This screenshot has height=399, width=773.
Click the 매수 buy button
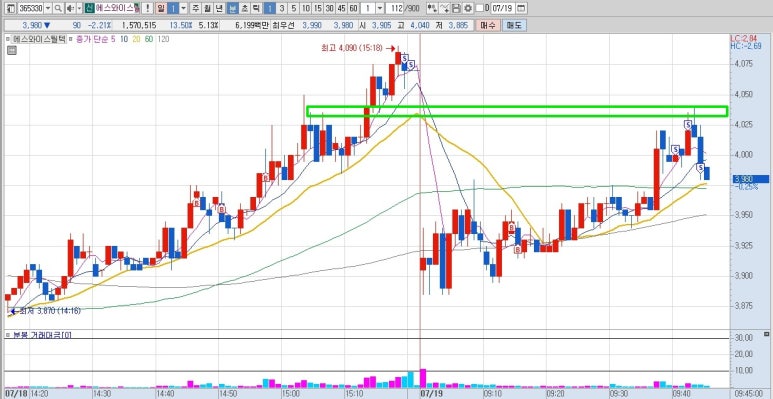488,25
